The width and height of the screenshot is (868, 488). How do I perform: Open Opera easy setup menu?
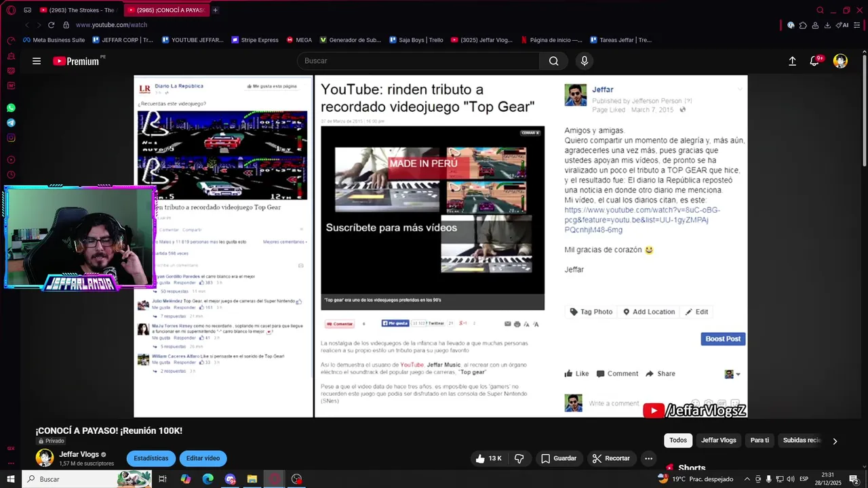857,25
